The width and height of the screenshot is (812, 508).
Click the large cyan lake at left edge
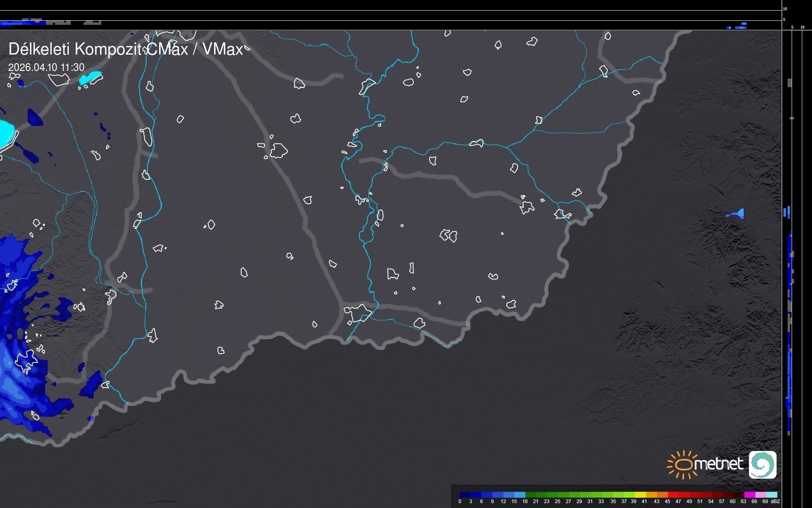[6, 134]
